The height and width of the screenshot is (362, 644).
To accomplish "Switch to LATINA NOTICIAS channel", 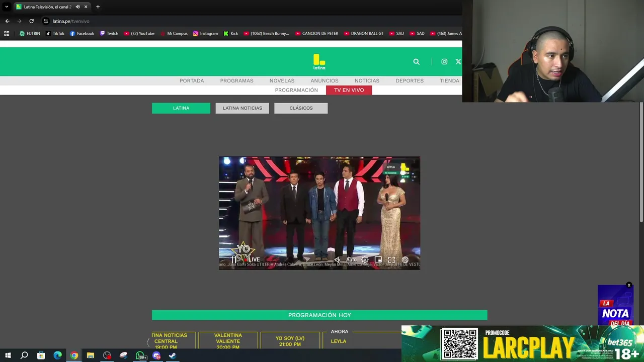I will click(243, 108).
